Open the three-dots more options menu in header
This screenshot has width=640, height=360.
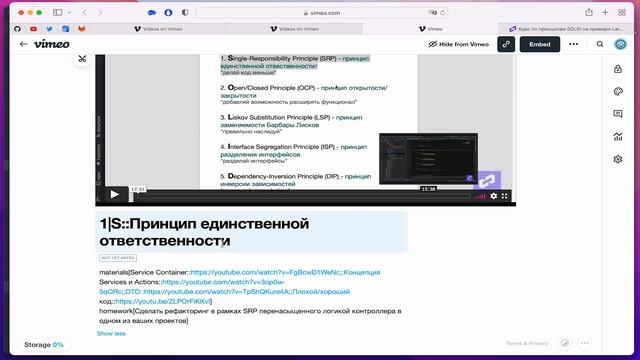click(573, 44)
